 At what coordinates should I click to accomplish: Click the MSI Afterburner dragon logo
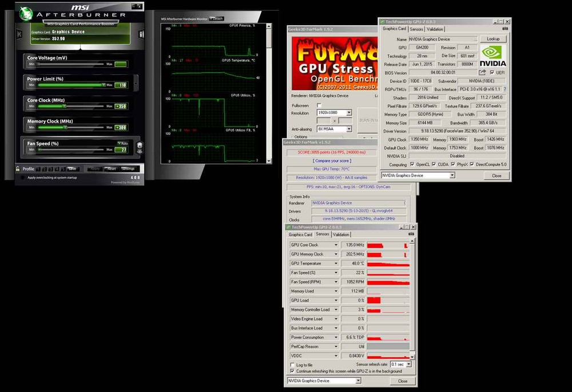point(26,13)
